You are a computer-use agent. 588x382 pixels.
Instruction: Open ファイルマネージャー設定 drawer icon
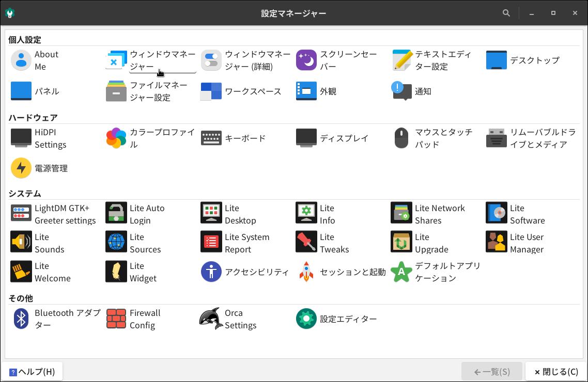(x=116, y=91)
